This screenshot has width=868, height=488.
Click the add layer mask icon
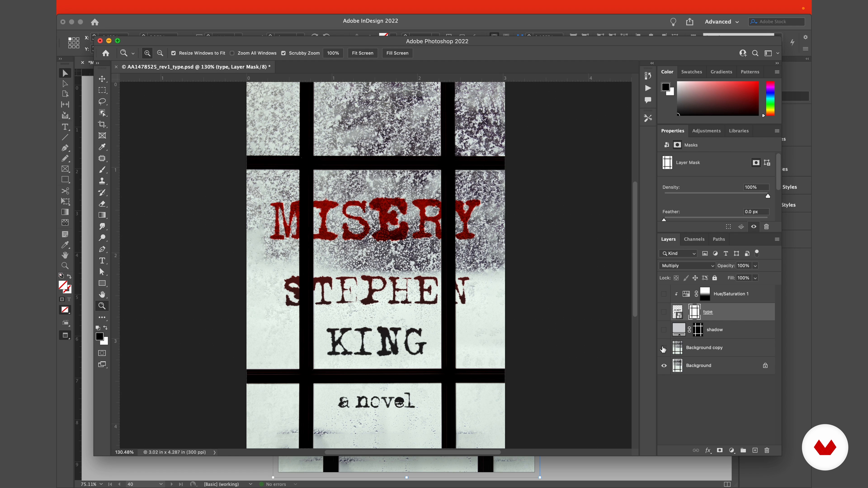coord(720,450)
